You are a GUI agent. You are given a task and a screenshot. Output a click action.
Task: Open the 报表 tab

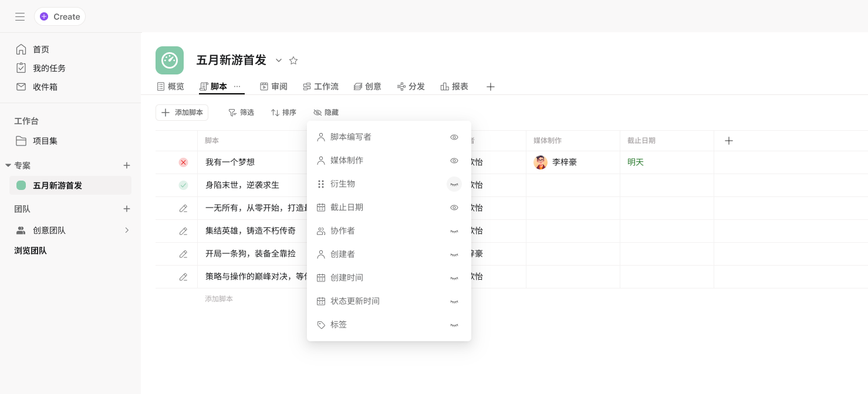click(454, 87)
